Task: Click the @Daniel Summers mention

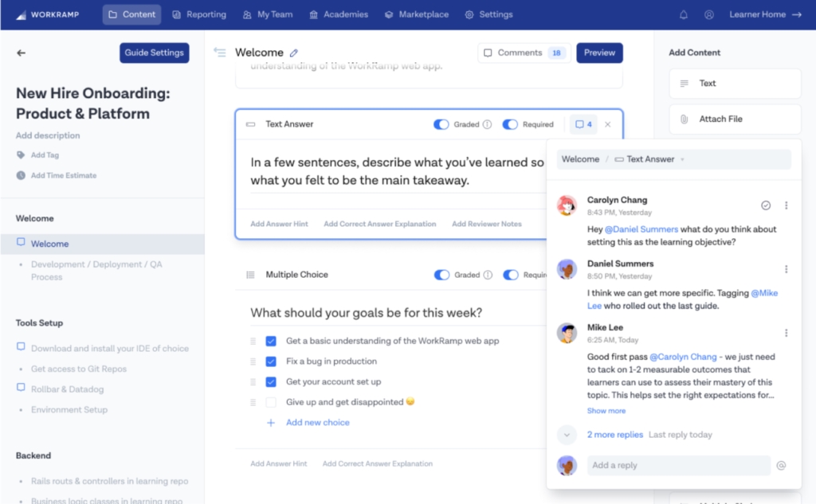Action: (641, 229)
